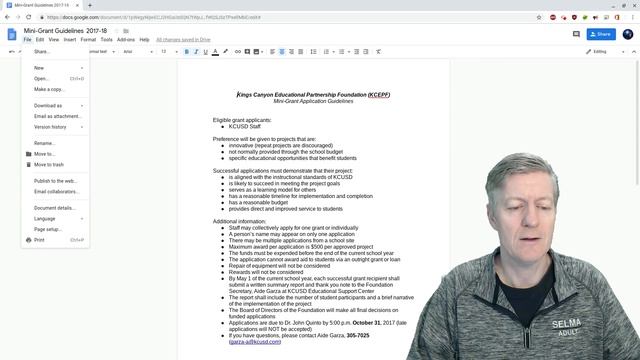Open line spacing options
Viewport: 640px width, 360px height.
click(313, 52)
